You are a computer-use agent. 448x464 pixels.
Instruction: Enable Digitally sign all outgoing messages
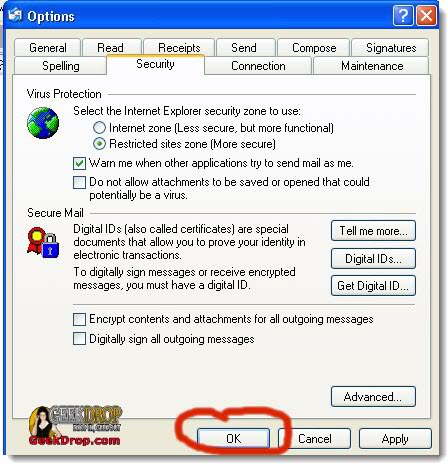click(x=79, y=339)
